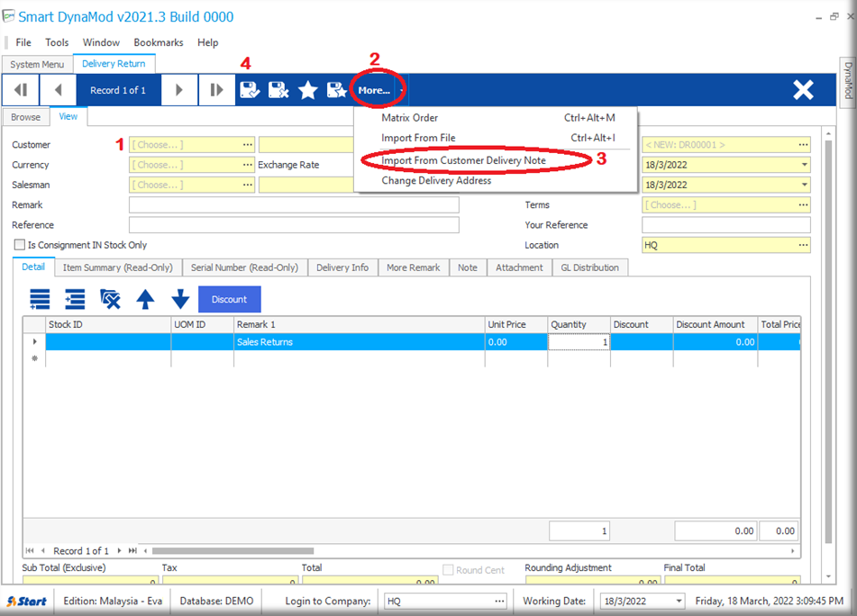Go to the first record

20,90
